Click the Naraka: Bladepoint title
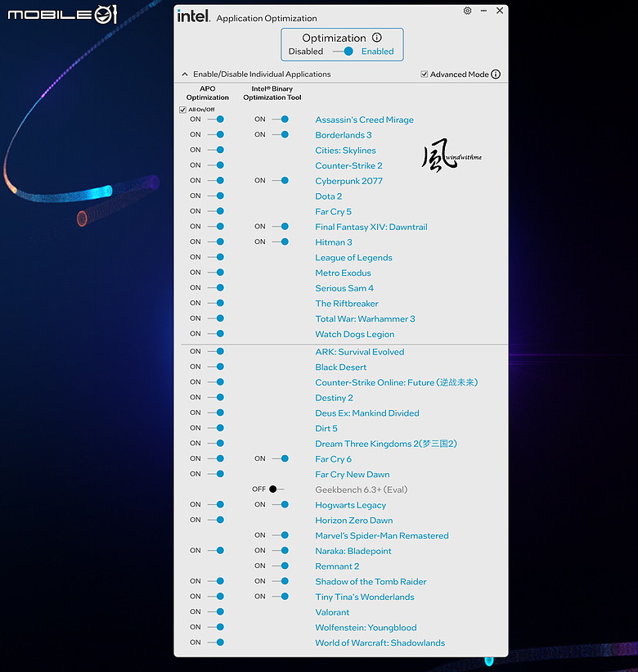 point(353,551)
